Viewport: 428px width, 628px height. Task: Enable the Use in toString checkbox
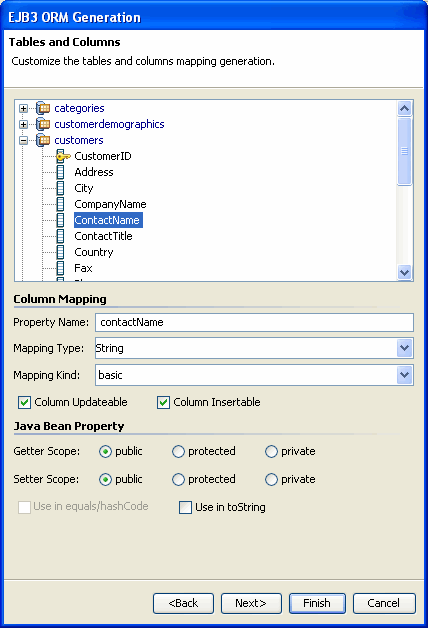click(185, 507)
